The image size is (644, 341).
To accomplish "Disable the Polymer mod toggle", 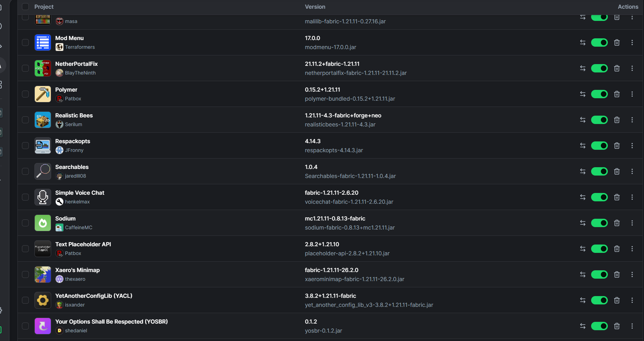I will pos(599,94).
